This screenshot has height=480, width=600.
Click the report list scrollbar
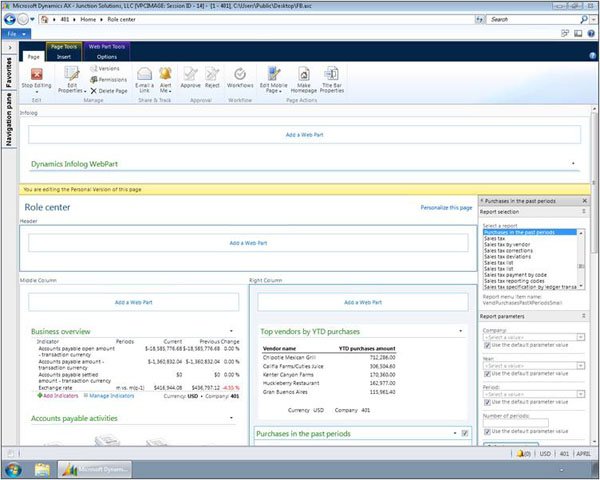(581, 260)
